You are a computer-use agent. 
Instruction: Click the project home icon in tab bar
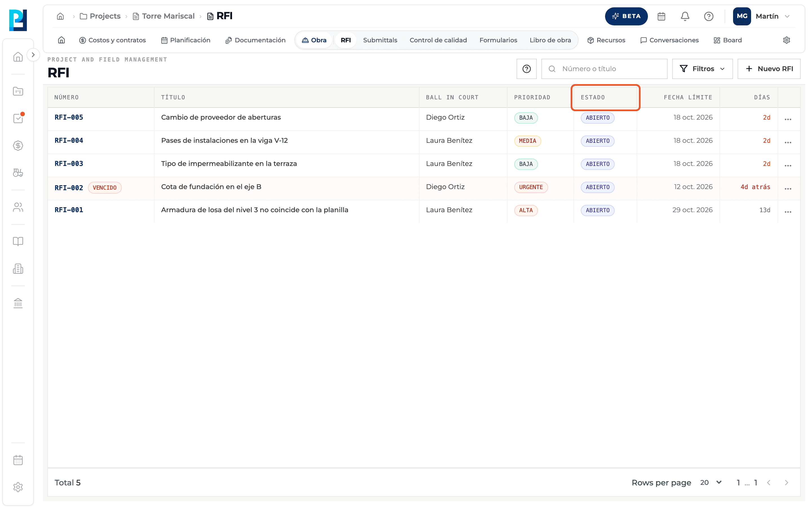click(x=61, y=40)
